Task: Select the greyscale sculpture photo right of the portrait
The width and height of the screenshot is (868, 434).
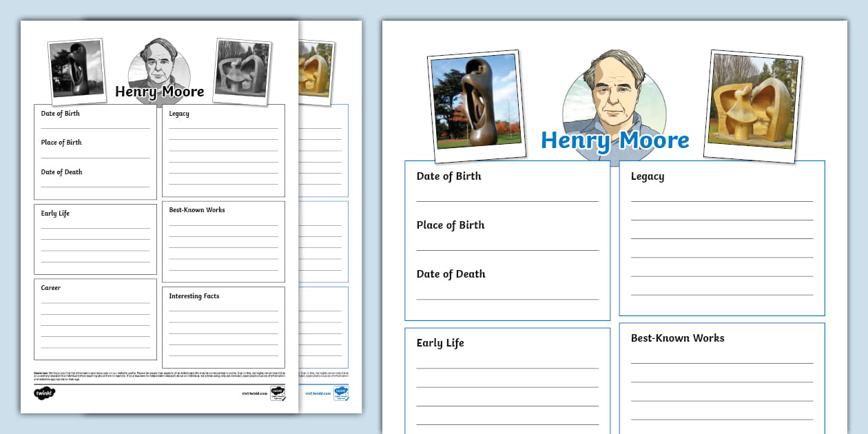Action: (x=242, y=71)
